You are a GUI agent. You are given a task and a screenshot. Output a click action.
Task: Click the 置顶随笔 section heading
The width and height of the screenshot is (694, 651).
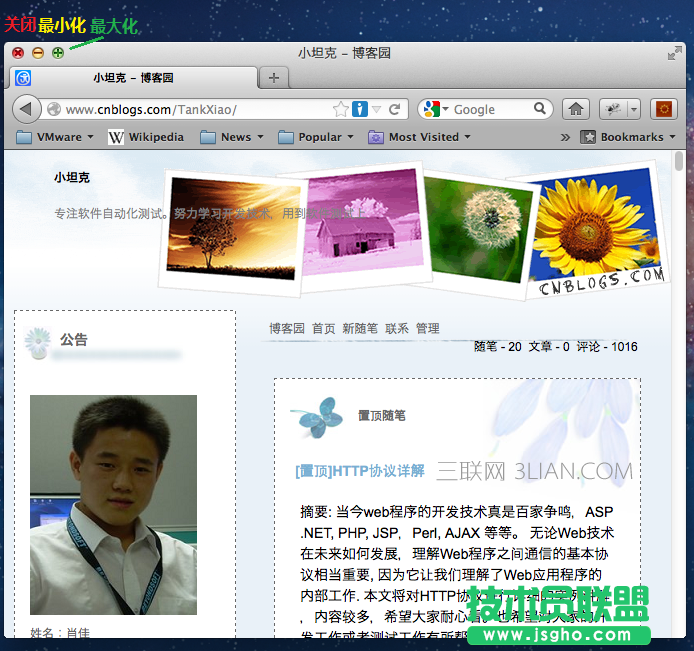coord(382,416)
